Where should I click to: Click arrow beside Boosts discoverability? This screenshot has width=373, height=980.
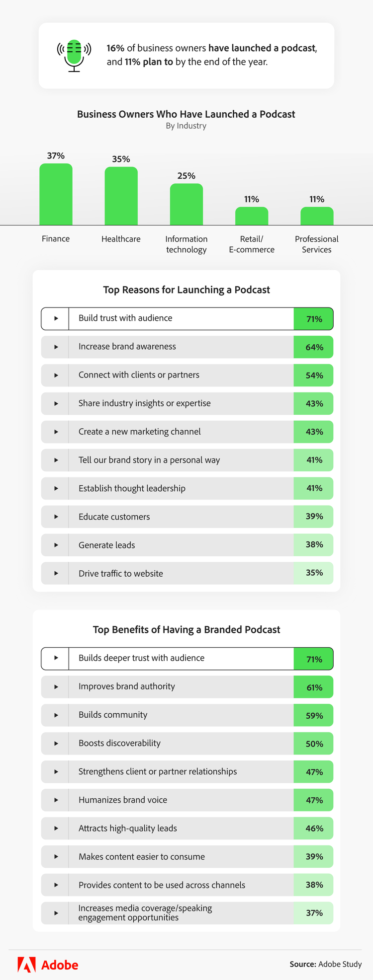pos(56,743)
